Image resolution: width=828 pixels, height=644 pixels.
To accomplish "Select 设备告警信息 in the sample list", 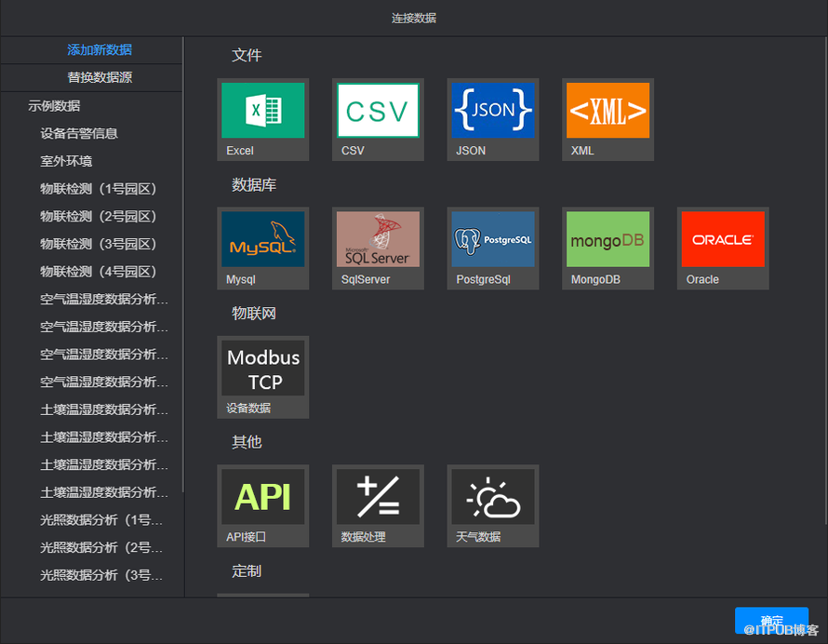I will pyautogui.click(x=79, y=134).
